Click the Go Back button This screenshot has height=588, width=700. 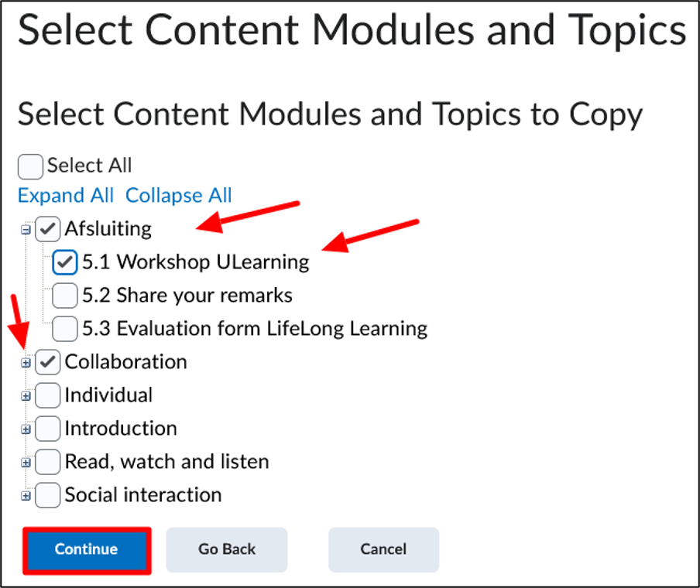point(227,549)
